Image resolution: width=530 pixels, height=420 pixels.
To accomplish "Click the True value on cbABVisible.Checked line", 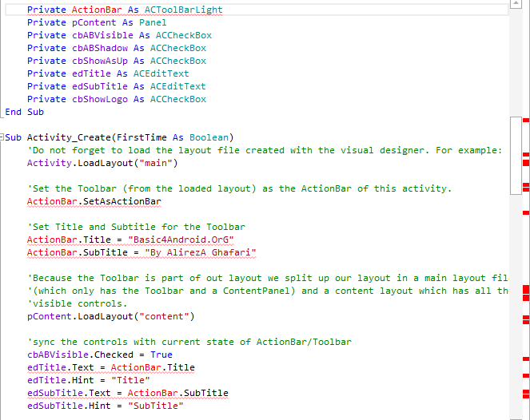I will 161,355.
